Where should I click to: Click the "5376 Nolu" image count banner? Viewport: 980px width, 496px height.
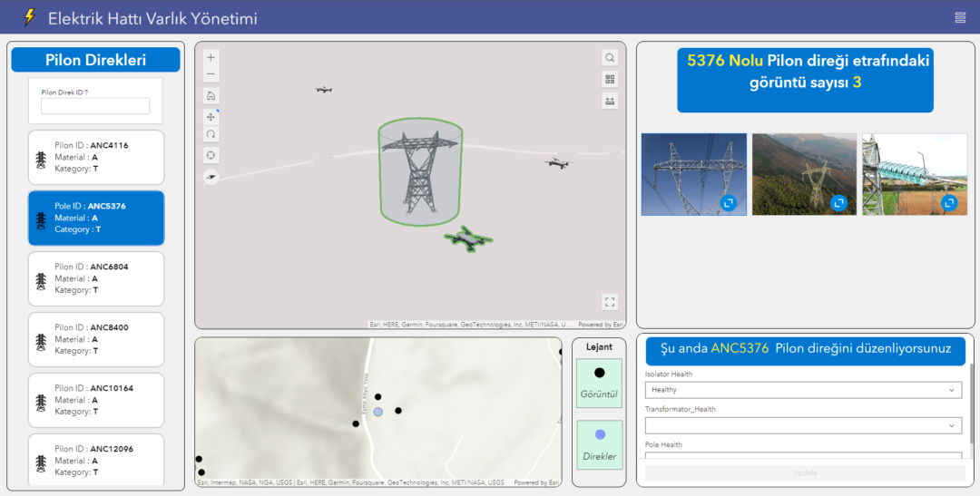point(805,80)
